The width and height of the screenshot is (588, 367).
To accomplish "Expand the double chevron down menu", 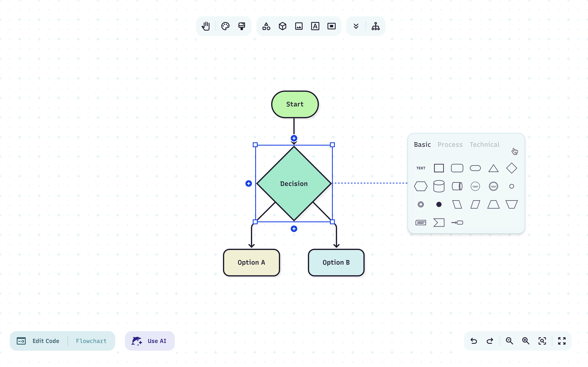I will [356, 26].
